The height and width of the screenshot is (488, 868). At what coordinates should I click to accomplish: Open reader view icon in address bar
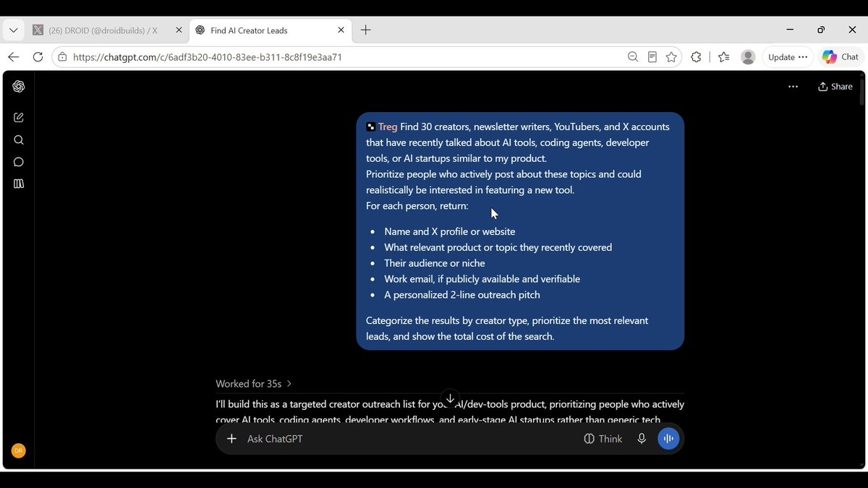tap(652, 57)
